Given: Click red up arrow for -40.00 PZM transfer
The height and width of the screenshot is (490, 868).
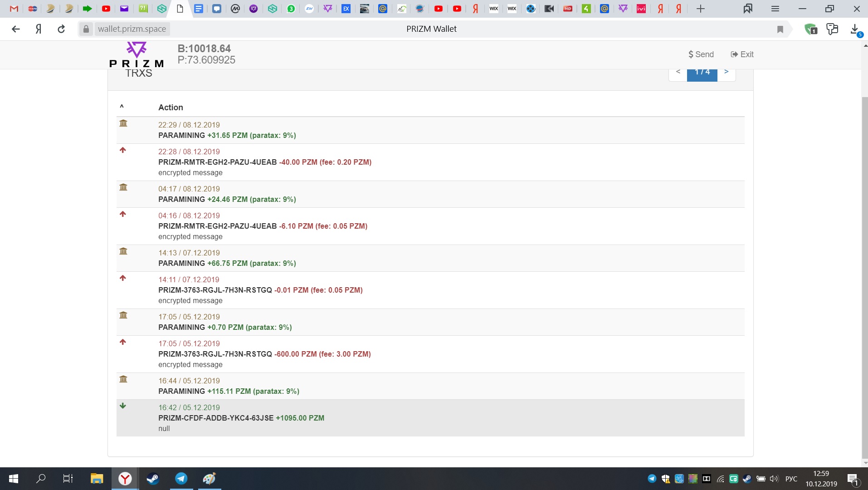Looking at the screenshot, I should [122, 150].
